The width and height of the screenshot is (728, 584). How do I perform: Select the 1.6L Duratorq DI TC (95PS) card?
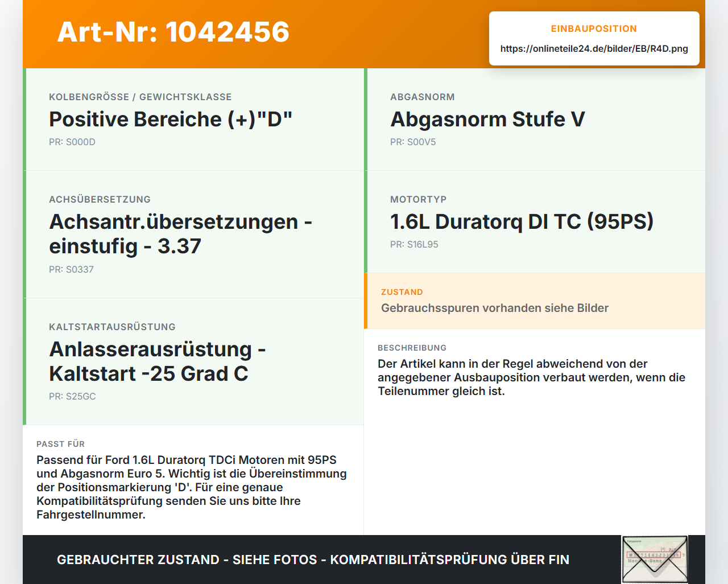[535, 222]
